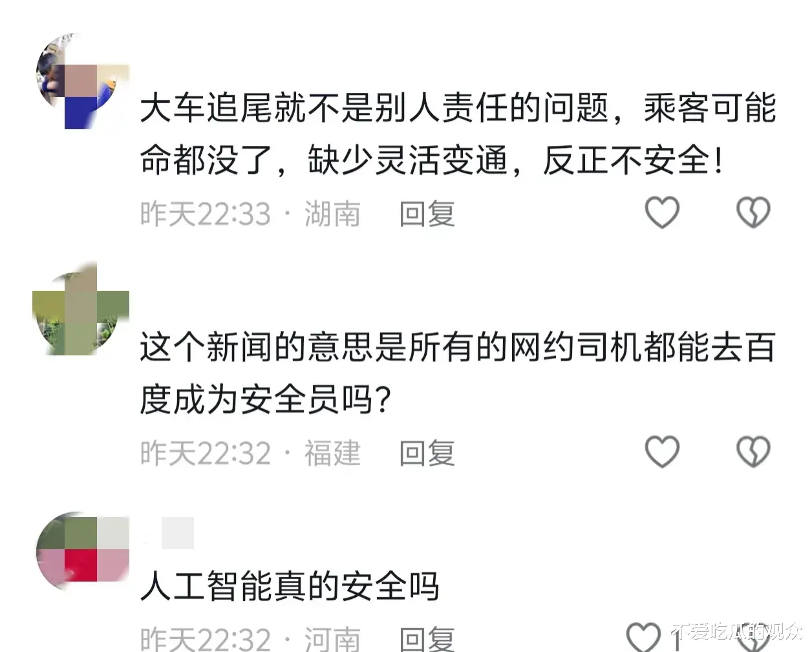Select the comment about 网约司机 and 百度

click(x=458, y=373)
